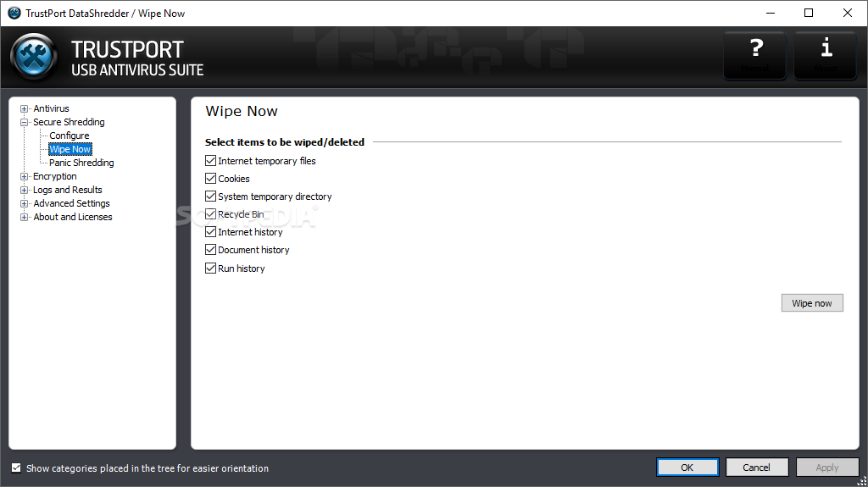Uncheck Internet temporary files
Screen dimensions: 868x487
click(x=210, y=160)
